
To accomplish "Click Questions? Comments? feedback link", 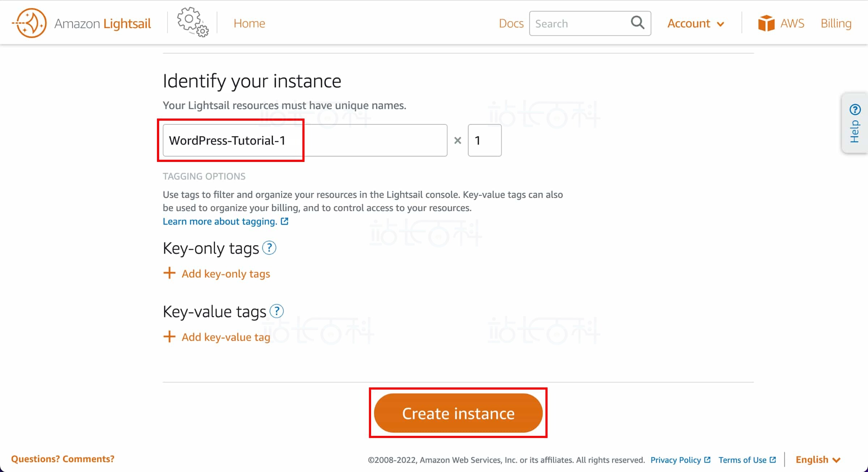I will (x=63, y=459).
